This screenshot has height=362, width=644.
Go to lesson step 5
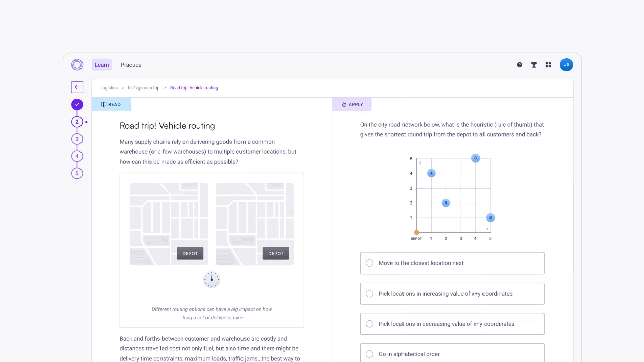(x=77, y=173)
